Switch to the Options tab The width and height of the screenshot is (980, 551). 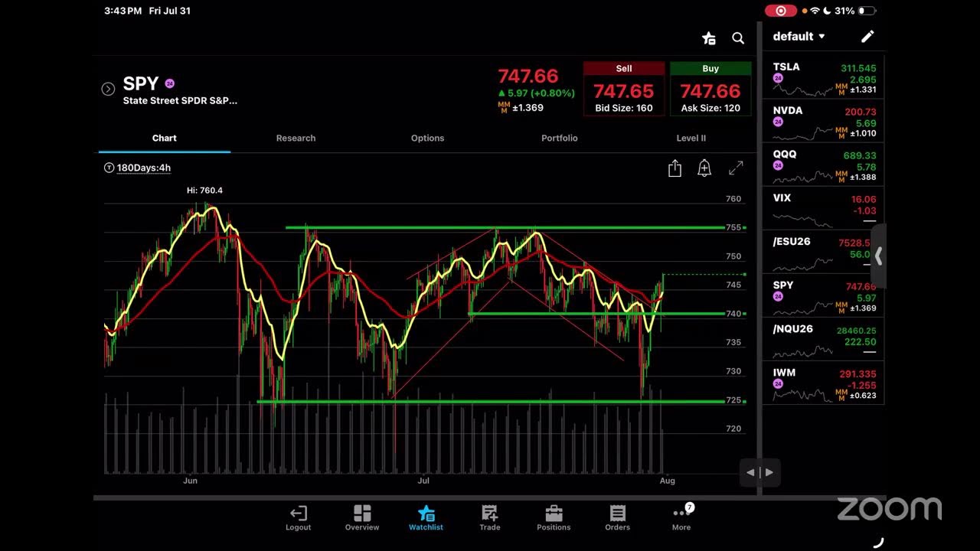427,139
